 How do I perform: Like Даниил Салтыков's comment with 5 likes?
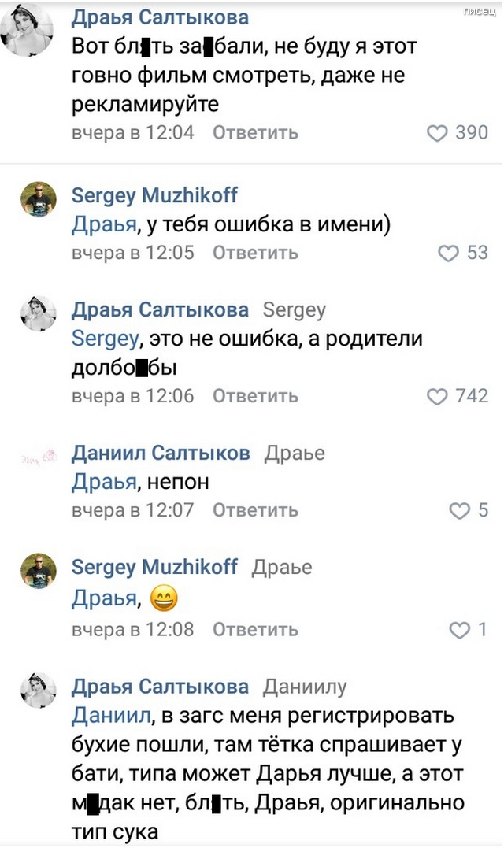pyautogui.click(x=458, y=511)
